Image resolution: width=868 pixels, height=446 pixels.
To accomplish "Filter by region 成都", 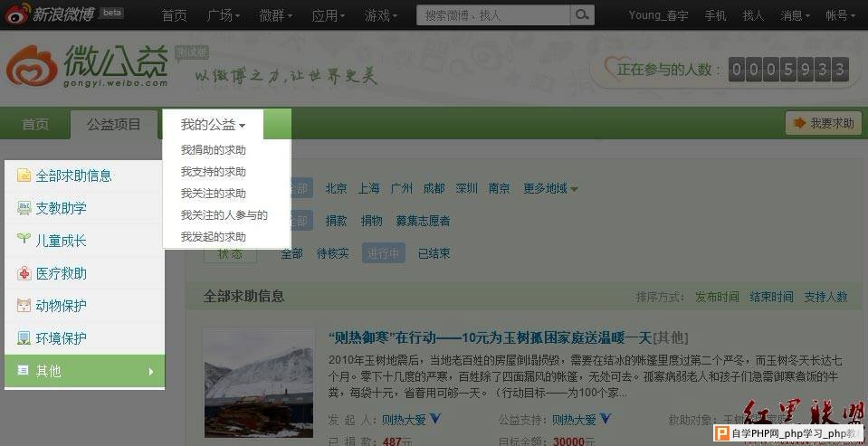I will pos(434,189).
